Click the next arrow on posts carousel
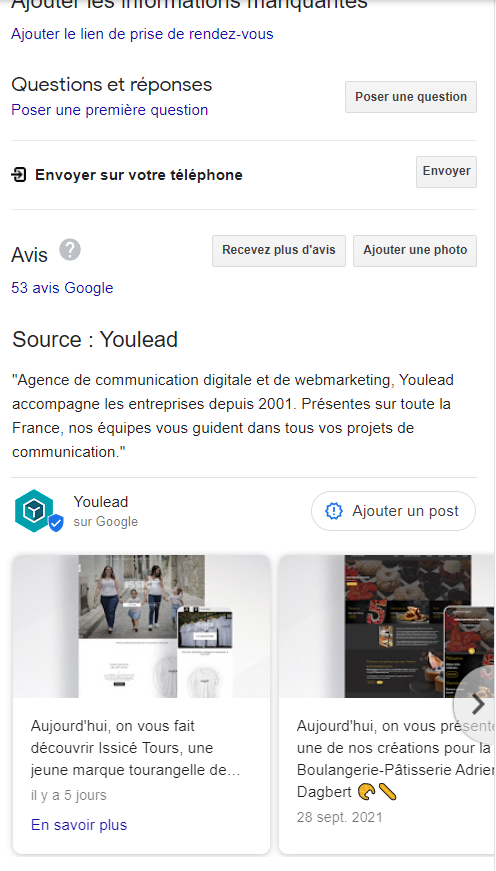 (478, 704)
